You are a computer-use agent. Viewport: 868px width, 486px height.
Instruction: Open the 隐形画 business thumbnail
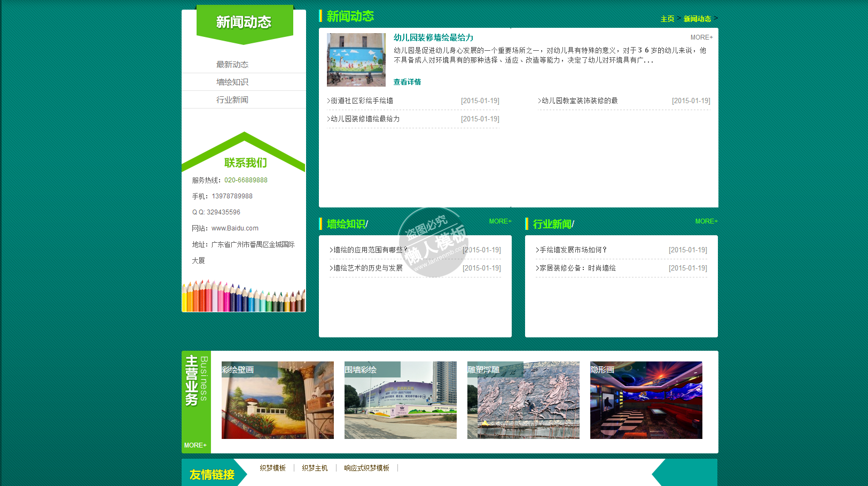[x=646, y=400]
